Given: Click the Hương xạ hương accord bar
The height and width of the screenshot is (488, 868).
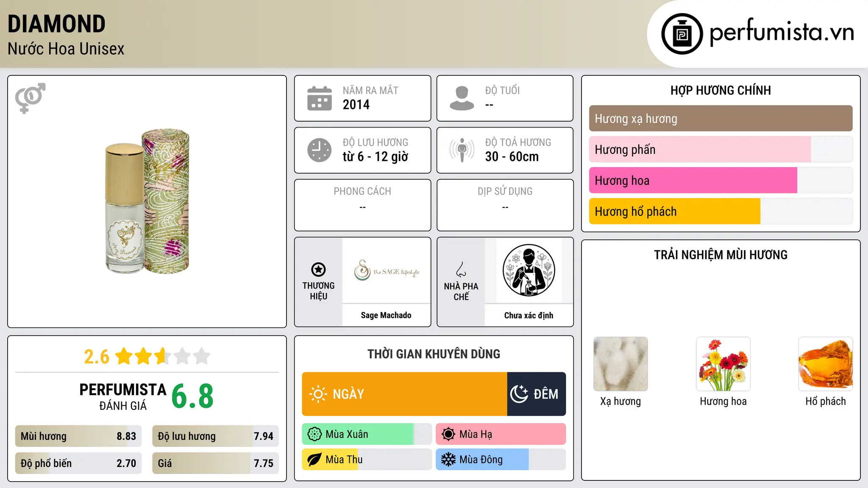Looking at the screenshot, I should pyautogui.click(x=721, y=119).
